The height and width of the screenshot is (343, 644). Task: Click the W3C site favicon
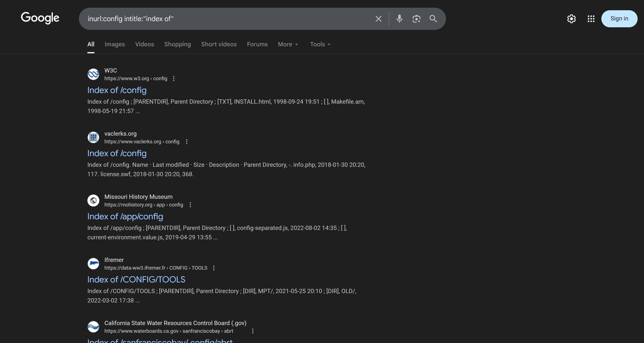click(93, 74)
